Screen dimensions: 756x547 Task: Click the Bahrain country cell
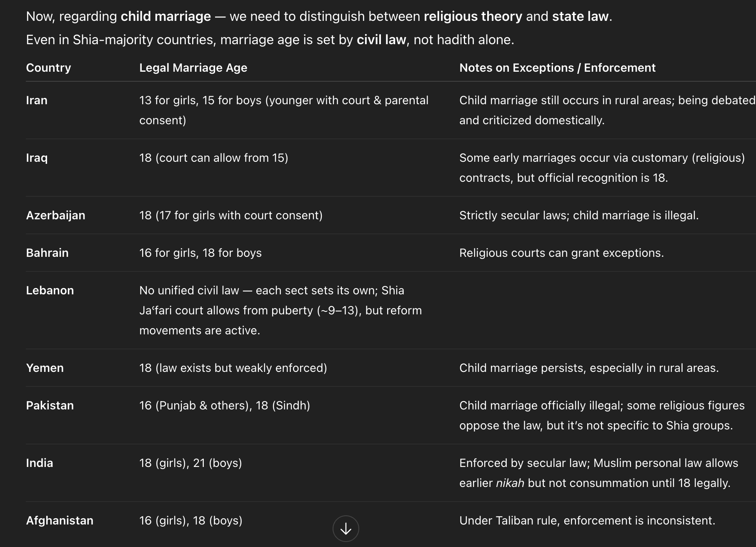click(47, 253)
